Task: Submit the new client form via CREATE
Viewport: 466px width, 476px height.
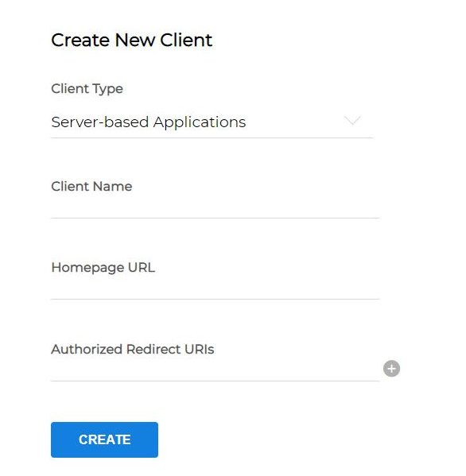Action: 104,439
